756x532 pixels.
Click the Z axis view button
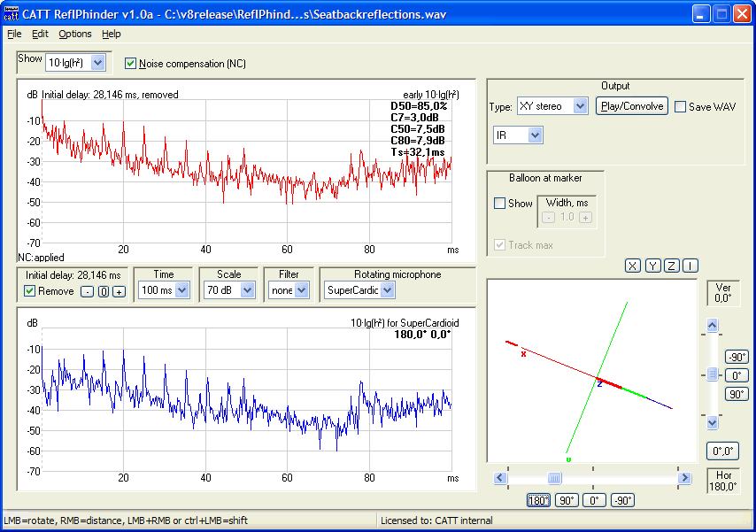click(x=672, y=266)
